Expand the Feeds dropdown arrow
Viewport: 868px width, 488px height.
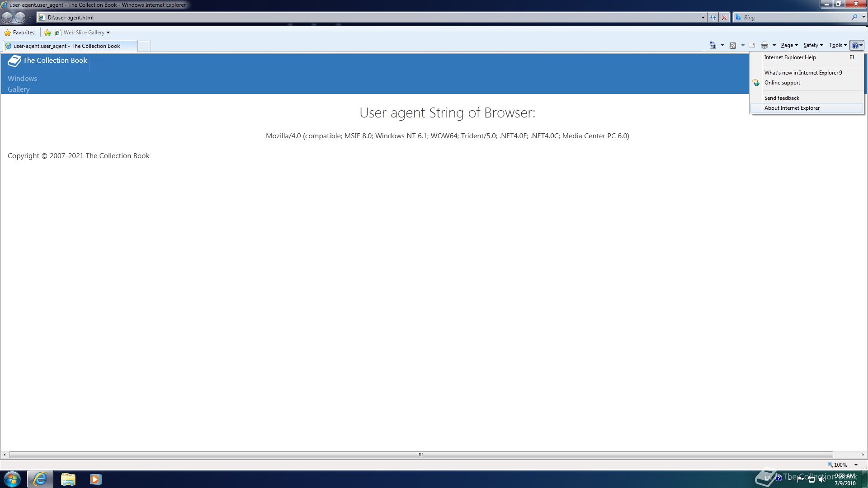[743, 45]
